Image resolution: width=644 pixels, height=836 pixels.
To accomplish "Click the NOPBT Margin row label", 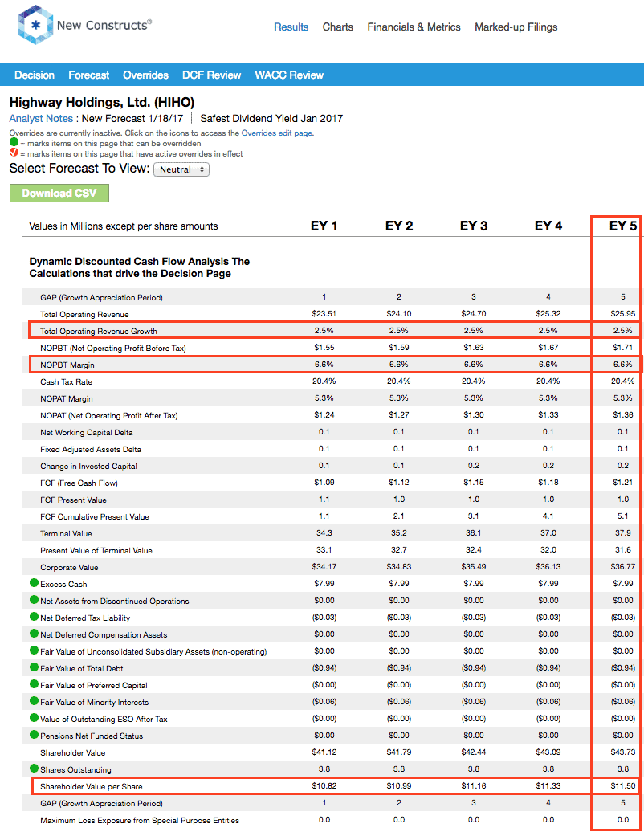I will coord(67,365).
